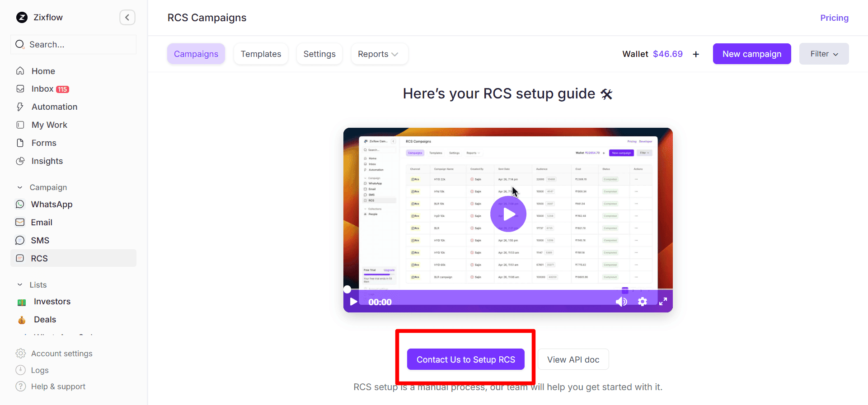Collapse the Lists section
The image size is (868, 405).
(20, 285)
